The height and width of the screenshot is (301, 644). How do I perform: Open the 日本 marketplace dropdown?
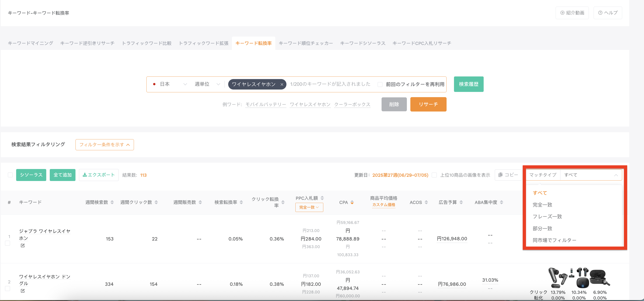coord(170,84)
